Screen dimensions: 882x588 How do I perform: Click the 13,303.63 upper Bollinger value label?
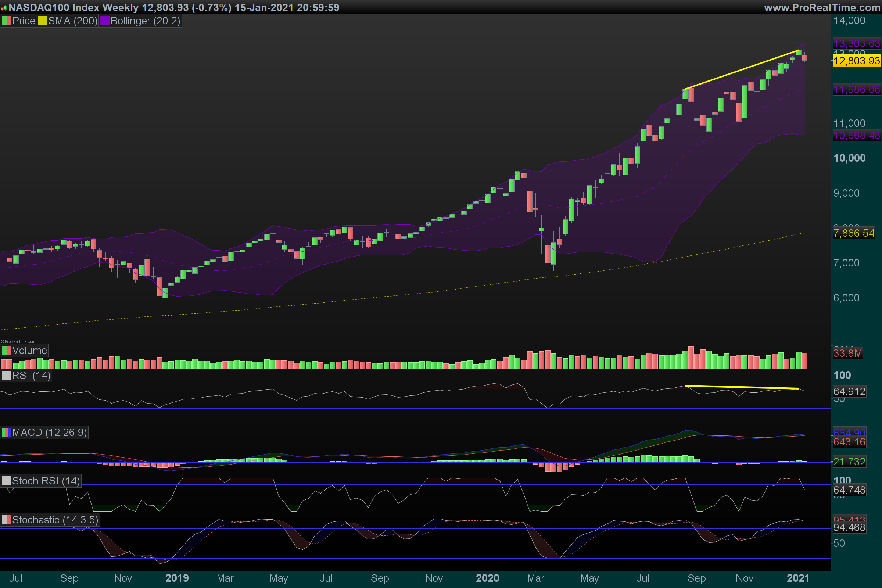pos(857,43)
